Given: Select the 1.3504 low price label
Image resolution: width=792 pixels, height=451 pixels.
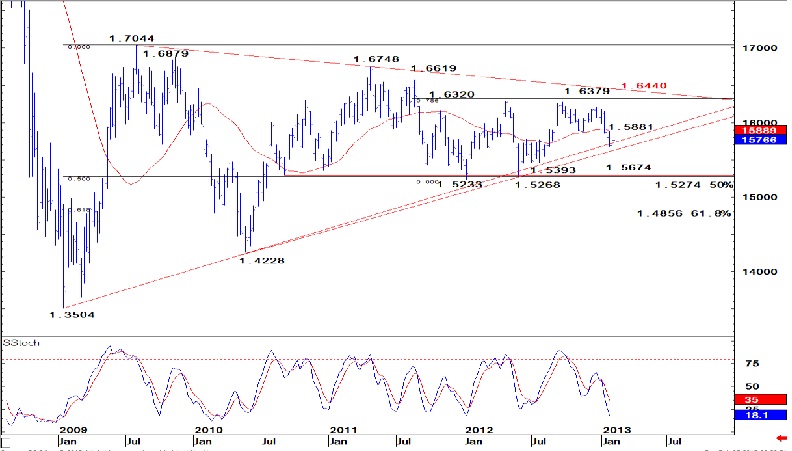Looking at the screenshot, I should pyautogui.click(x=71, y=313).
